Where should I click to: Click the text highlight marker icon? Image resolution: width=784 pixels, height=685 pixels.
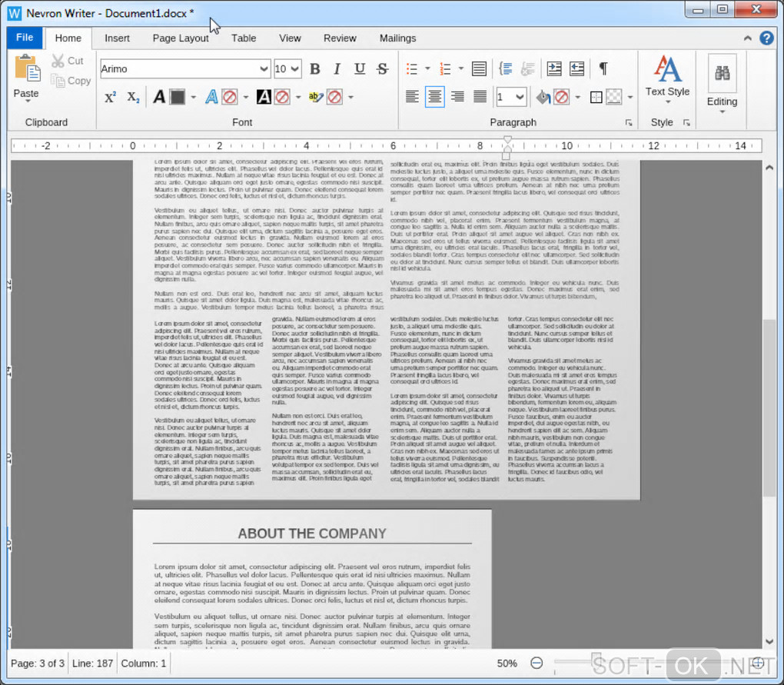click(315, 97)
